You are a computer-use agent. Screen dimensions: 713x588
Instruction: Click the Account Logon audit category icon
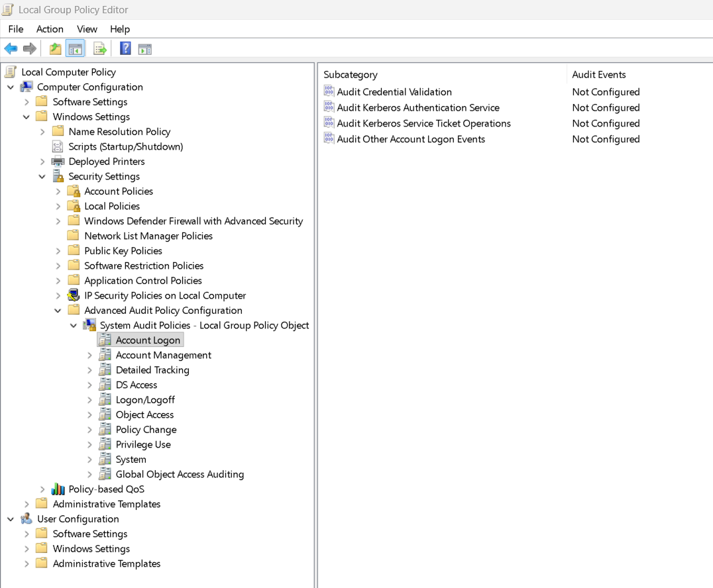coord(105,340)
